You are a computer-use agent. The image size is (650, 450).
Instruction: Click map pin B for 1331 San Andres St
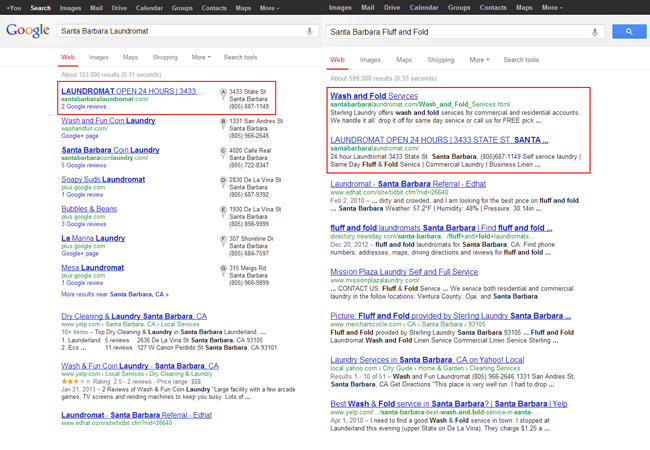pyautogui.click(x=223, y=123)
